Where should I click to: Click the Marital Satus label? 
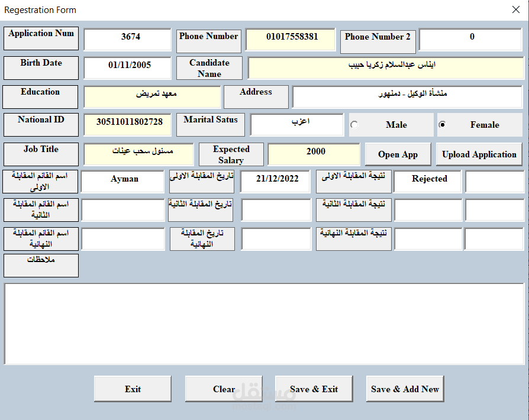(211, 125)
